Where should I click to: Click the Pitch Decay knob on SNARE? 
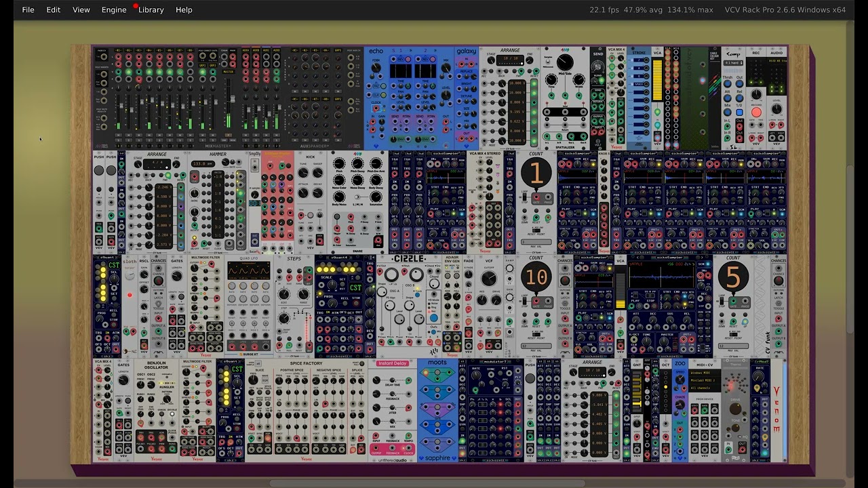coord(357,163)
